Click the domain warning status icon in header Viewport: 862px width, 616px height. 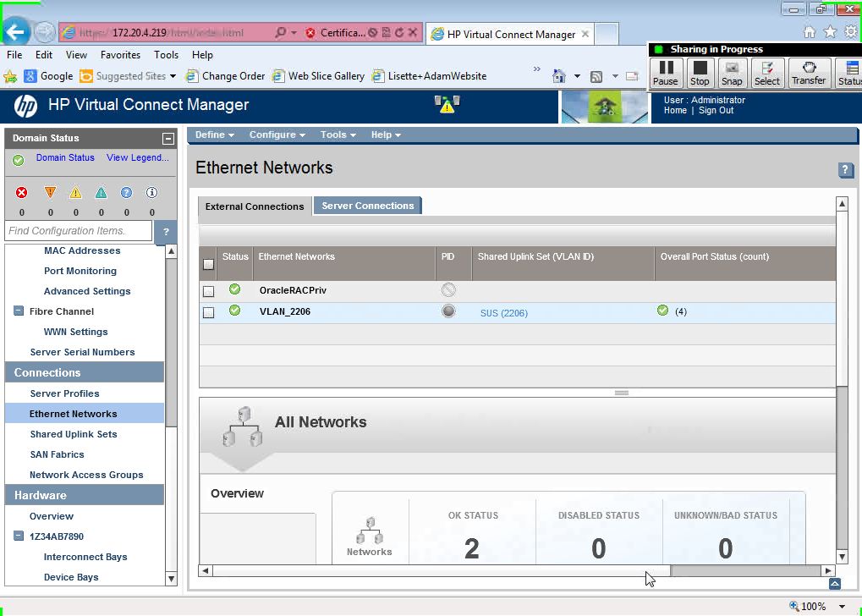point(447,104)
